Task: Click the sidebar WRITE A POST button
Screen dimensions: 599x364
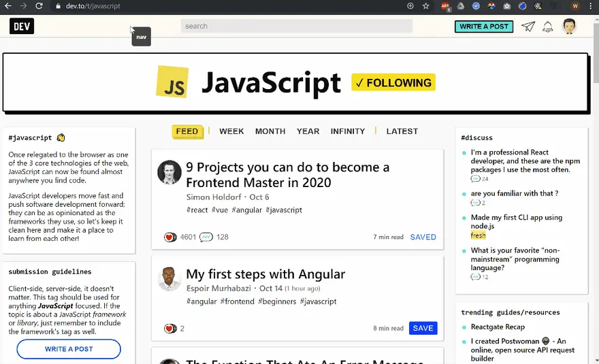Action: (x=69, y=349)
